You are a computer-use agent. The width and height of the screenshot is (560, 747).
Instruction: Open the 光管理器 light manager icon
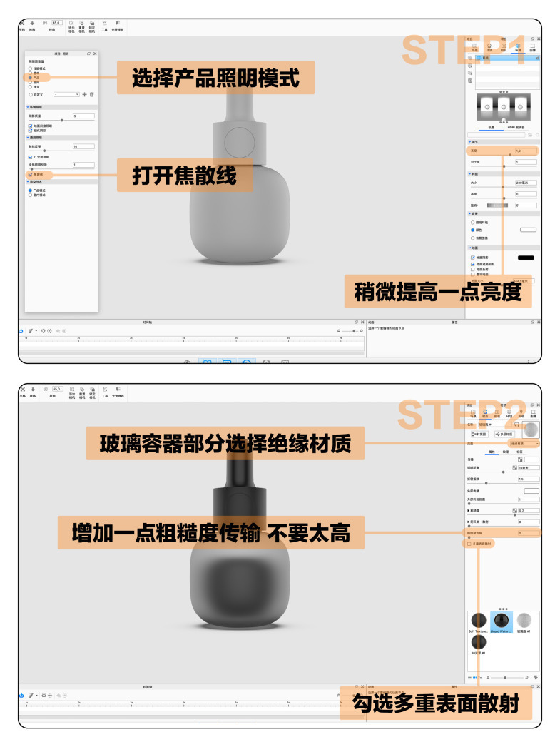tap(117, 25)
